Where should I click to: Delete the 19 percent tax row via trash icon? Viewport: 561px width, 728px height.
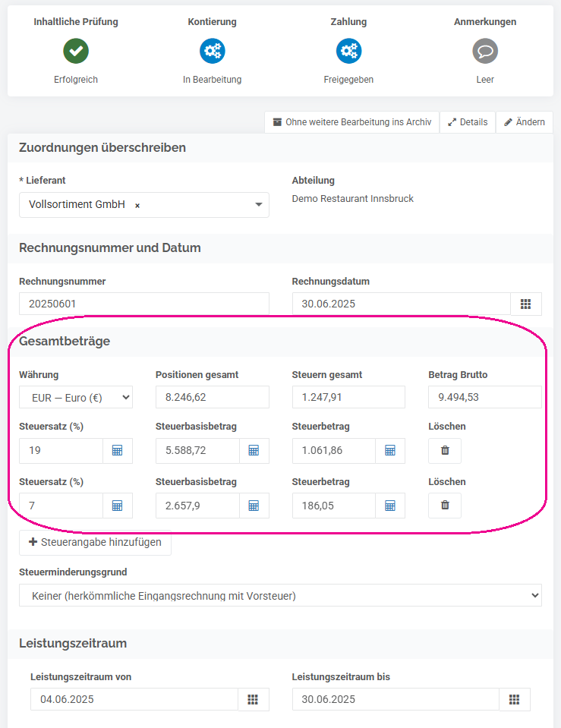pyautogui.click(x=445, y=450)
